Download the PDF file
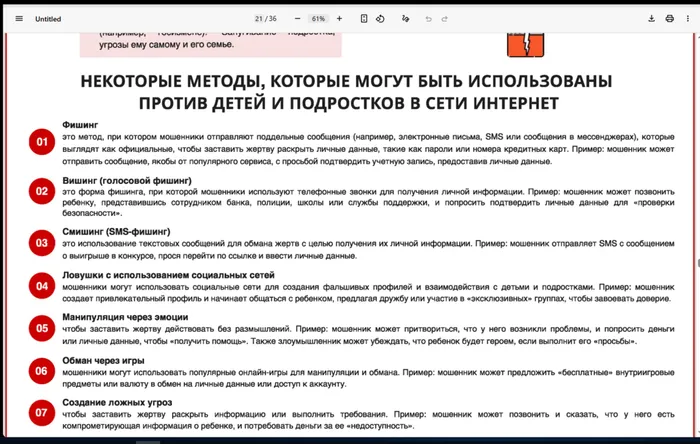 tap(652, 18)
